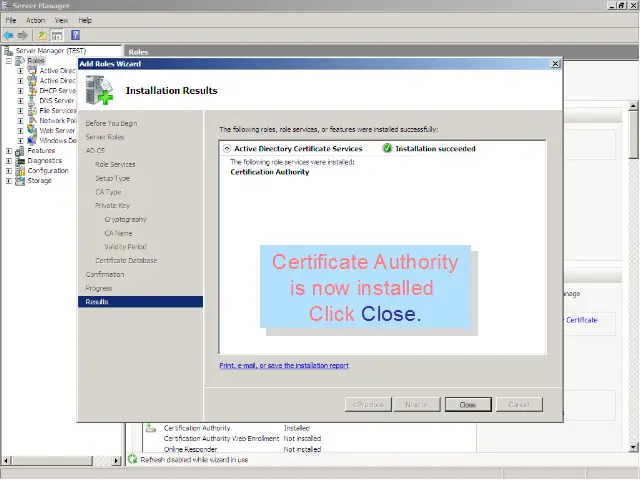Click the green Installation succeeded check icon
Image resolution: width=640 pixels, height=480 pixels.
click(x=387, y=149)
